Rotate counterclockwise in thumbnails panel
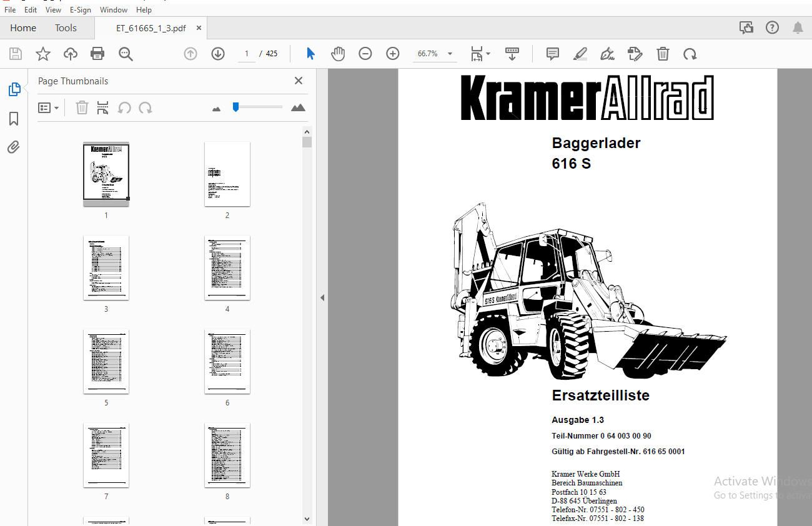This screenshot has height=526, width=812. tap(124, 108)
